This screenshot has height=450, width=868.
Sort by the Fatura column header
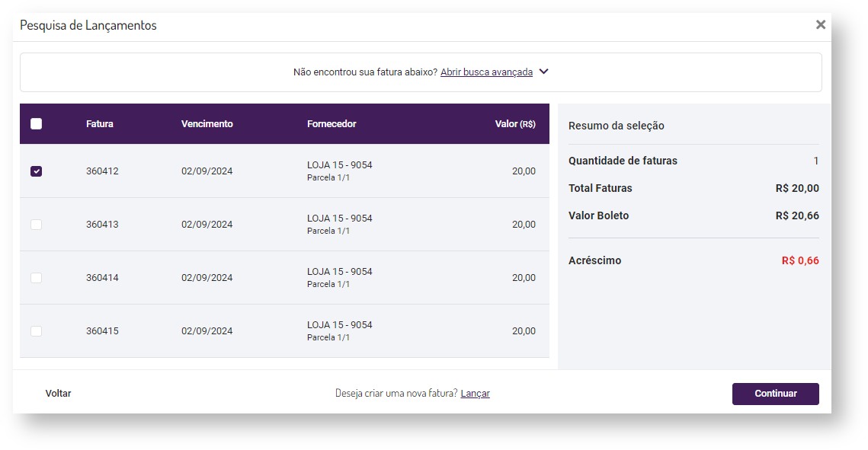100,124
